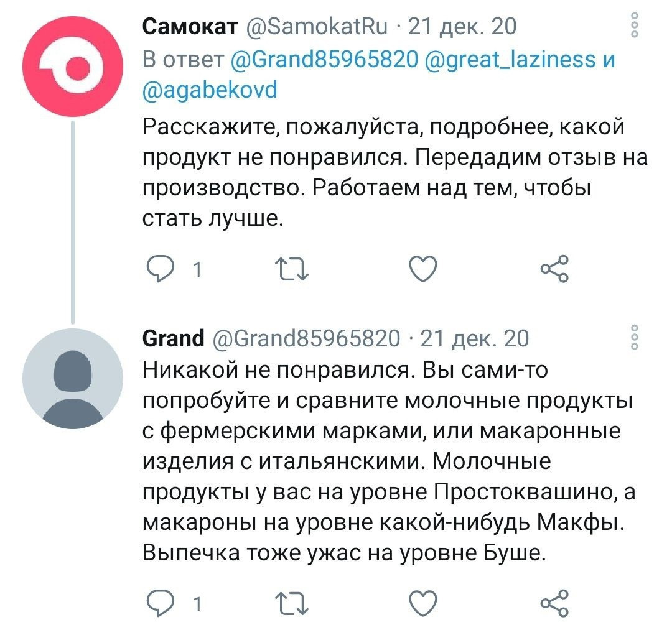Share Grand's tweet
The width and height of the screenshot is (672, 630).
click(553, 603)
